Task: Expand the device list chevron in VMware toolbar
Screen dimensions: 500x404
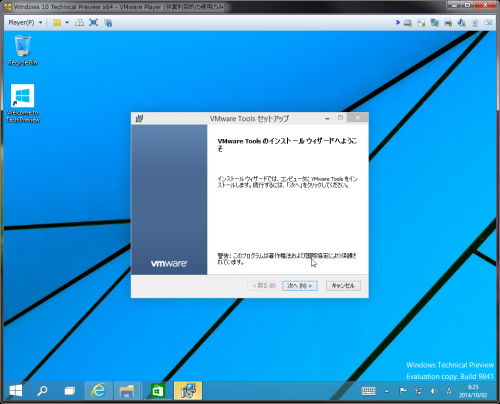Action: [x=398, y=22]
